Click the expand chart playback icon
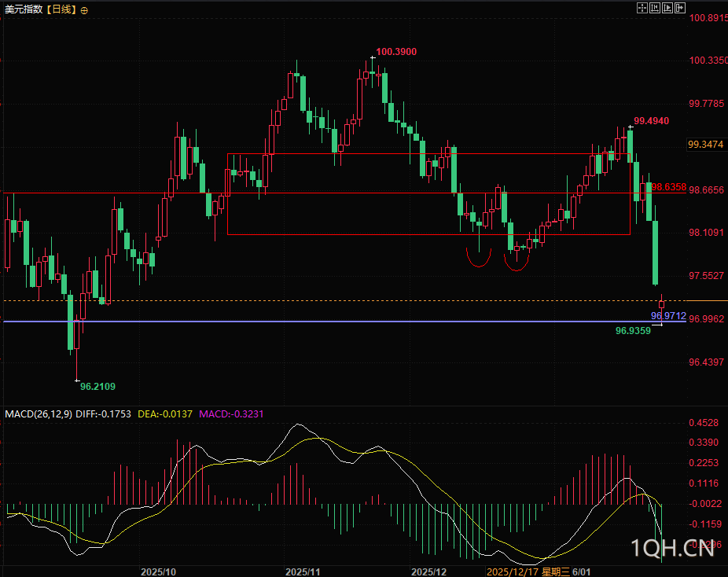The width and height of the screenshot is (728, 577). [x=667, y=7]
